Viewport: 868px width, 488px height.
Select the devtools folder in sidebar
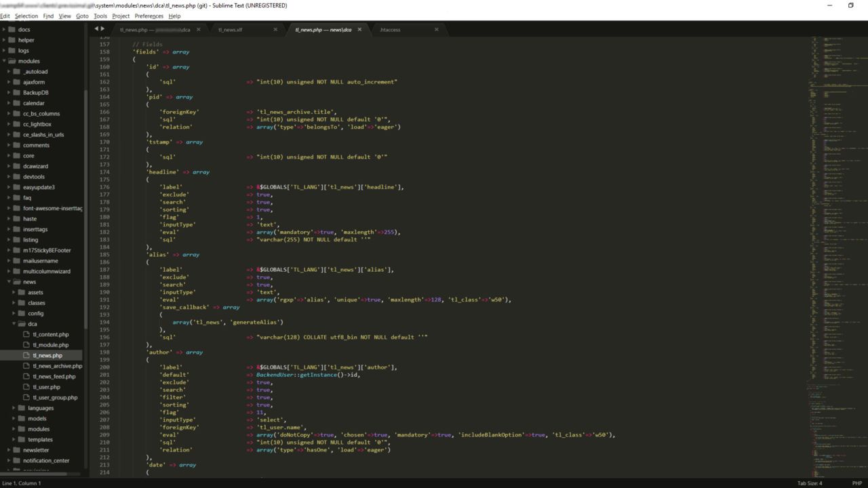tap(34, 176)
